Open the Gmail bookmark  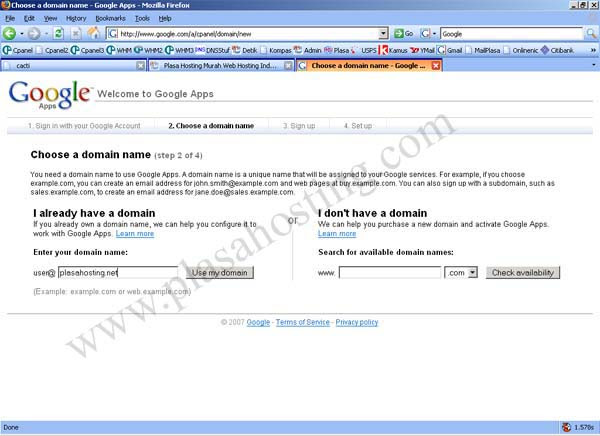(450, 50)
